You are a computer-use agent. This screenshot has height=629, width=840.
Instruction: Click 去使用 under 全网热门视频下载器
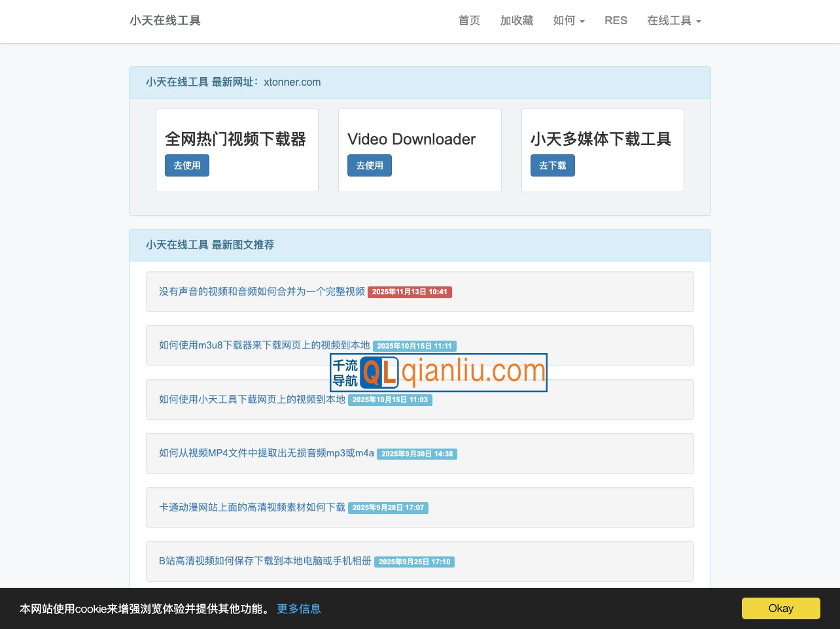pos(187,165)
